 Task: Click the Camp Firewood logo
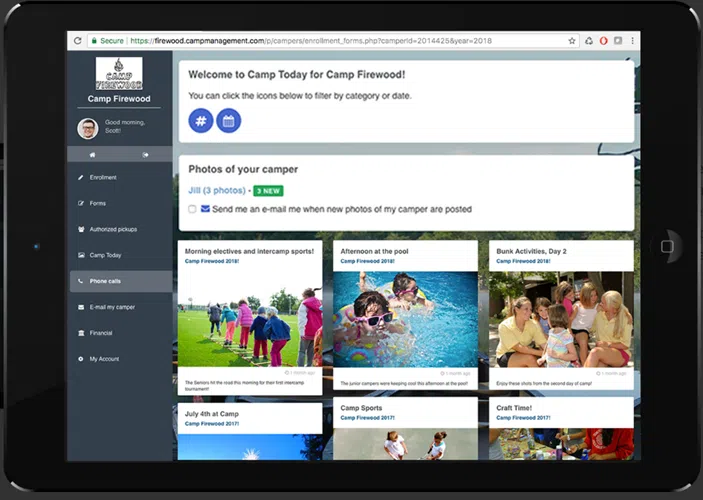point(119,74)
